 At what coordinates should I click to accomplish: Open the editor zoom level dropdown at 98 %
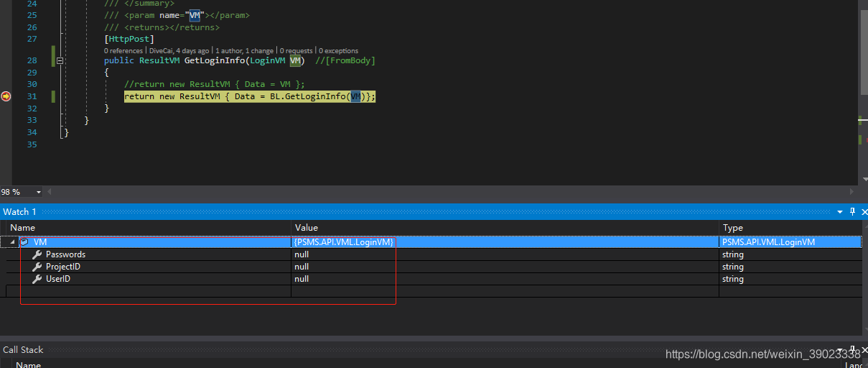coord(38,192)
